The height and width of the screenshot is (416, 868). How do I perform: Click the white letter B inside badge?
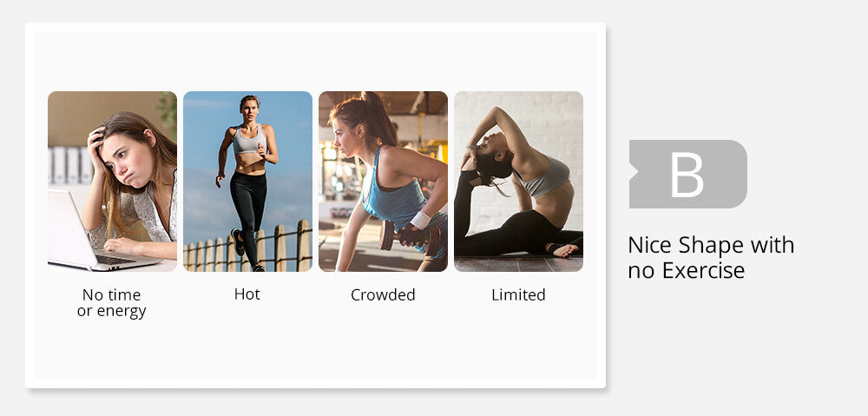[x=687, y=174]
